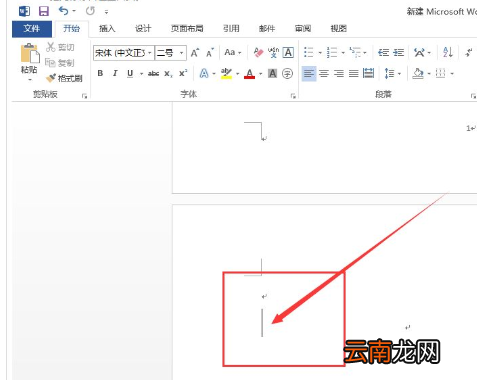Viewport: 477px width, 380px height.
Task: Toggle show paragraph marks icon
Action: tap(469, 52)
